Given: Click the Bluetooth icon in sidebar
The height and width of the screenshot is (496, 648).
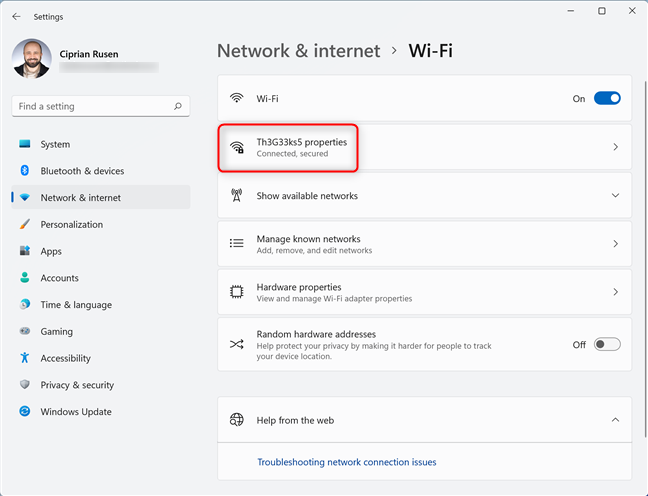Looking at the screenshot, I should 25,170.
